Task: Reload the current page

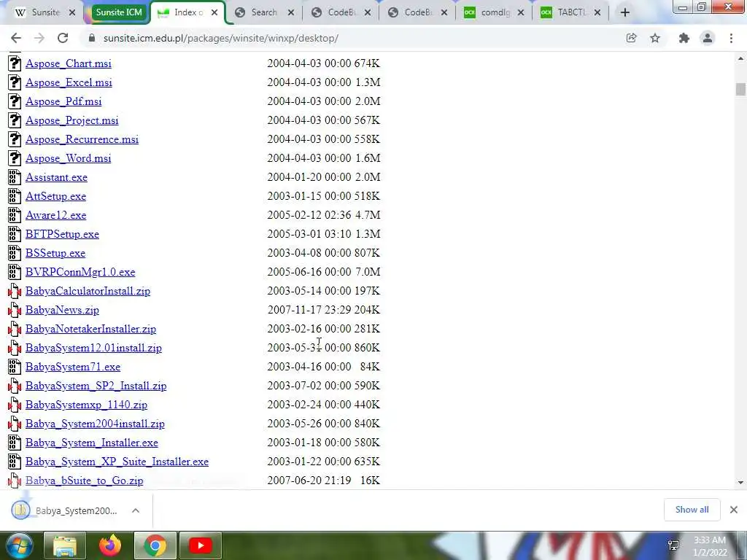Action: 63,38
